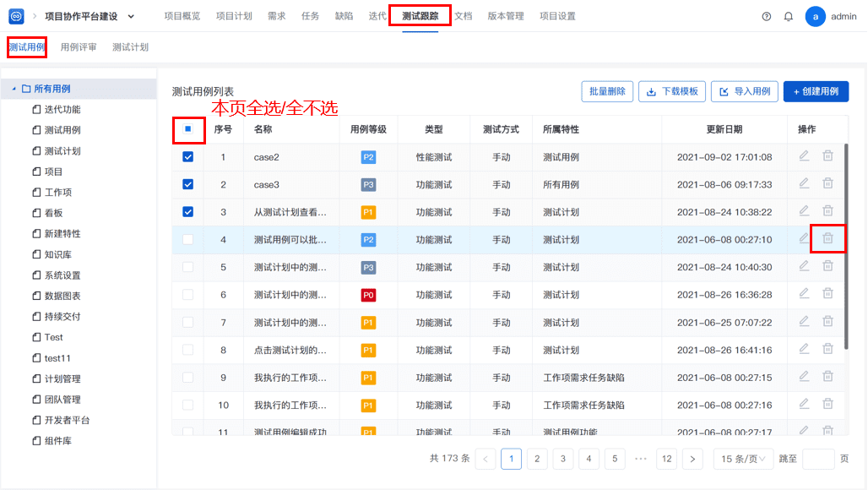Switch to 用例评审 sub-tab
This screenshot has height=490, width=868.
[x=79, y=47]
